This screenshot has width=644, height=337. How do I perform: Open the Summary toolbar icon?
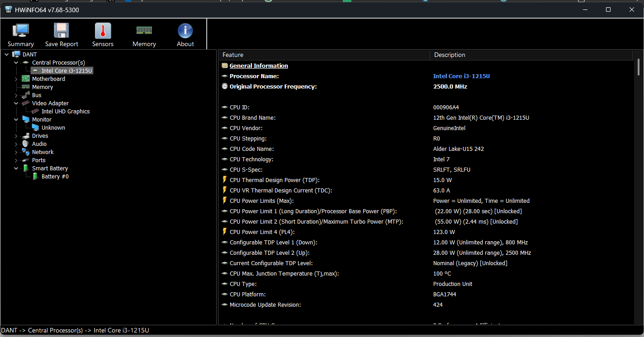click(21, 31)
